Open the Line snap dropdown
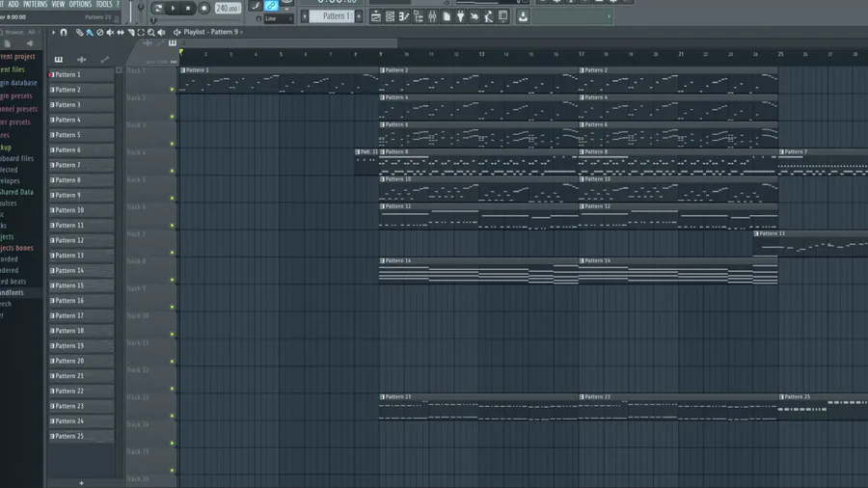 279,19
